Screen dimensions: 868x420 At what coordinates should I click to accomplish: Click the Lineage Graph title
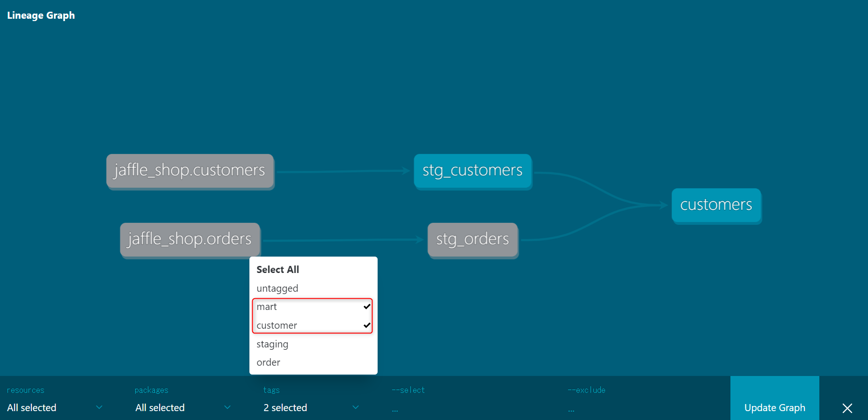click(x=41, y=15)
